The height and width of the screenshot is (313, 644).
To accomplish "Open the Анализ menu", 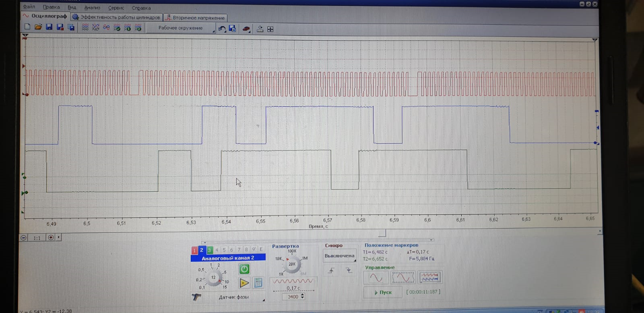I will click(92, 8).
